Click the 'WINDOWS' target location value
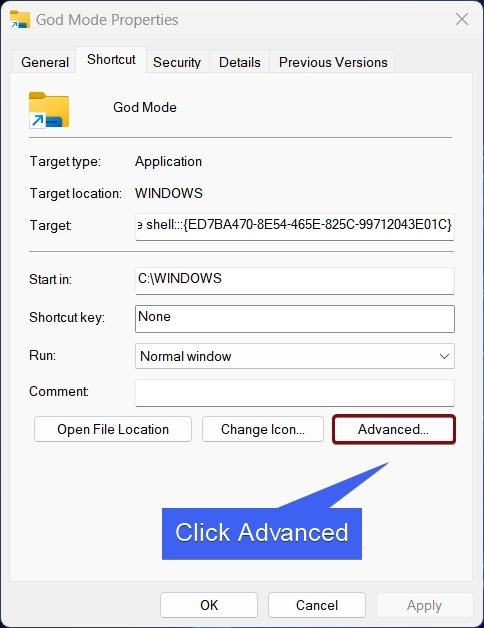The width and height of the screenshot is (484, 628). pyautogui.click(x=169, y=193)
